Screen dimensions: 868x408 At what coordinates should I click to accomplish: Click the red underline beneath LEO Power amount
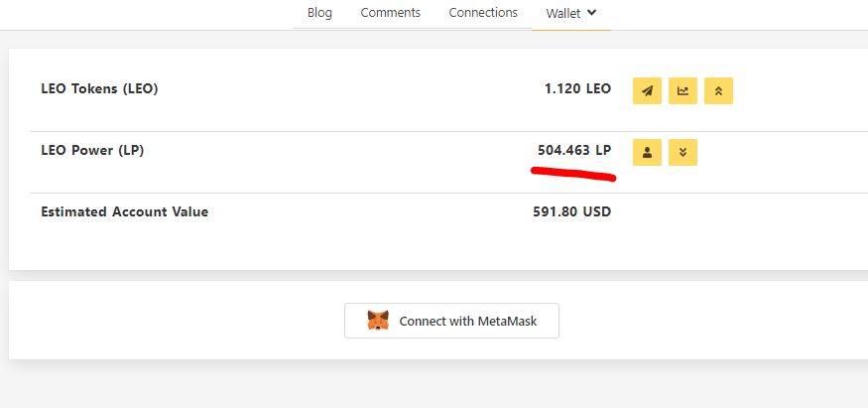[573, 174]
